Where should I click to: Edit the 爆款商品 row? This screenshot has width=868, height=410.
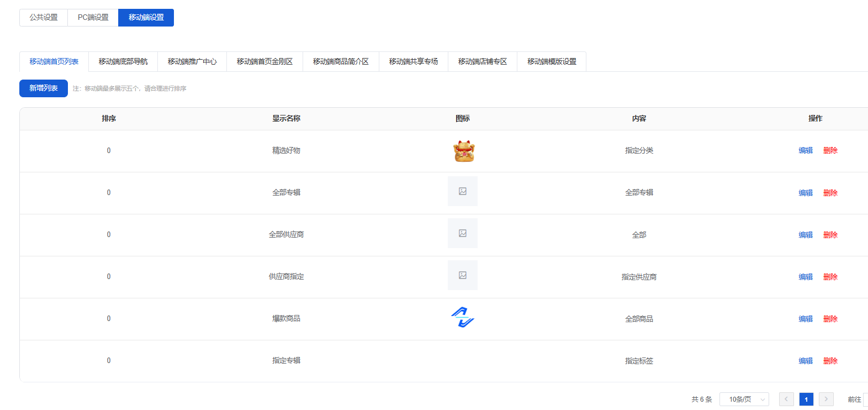click(x=806, y=319)
